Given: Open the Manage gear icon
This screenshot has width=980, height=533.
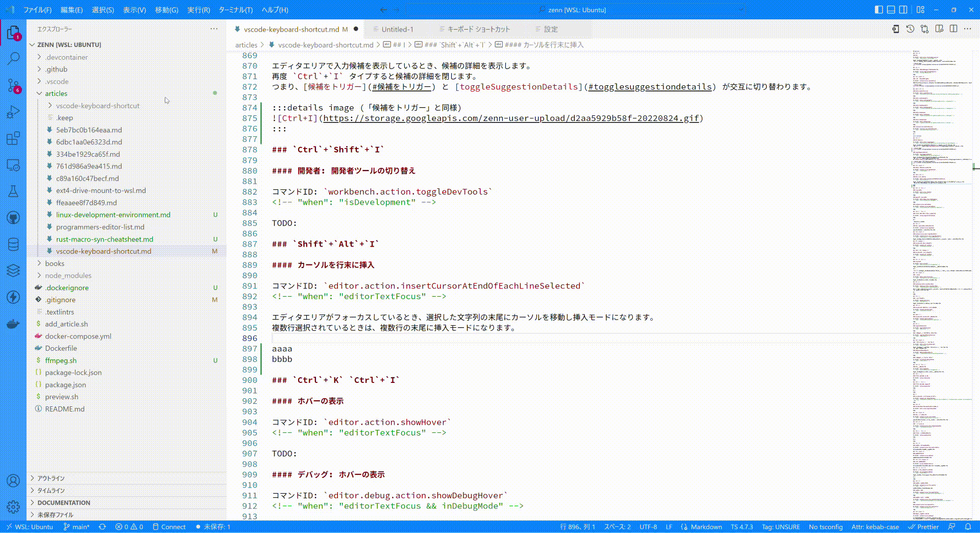Looking at the screenshot, I should click(x=13, y=507).
